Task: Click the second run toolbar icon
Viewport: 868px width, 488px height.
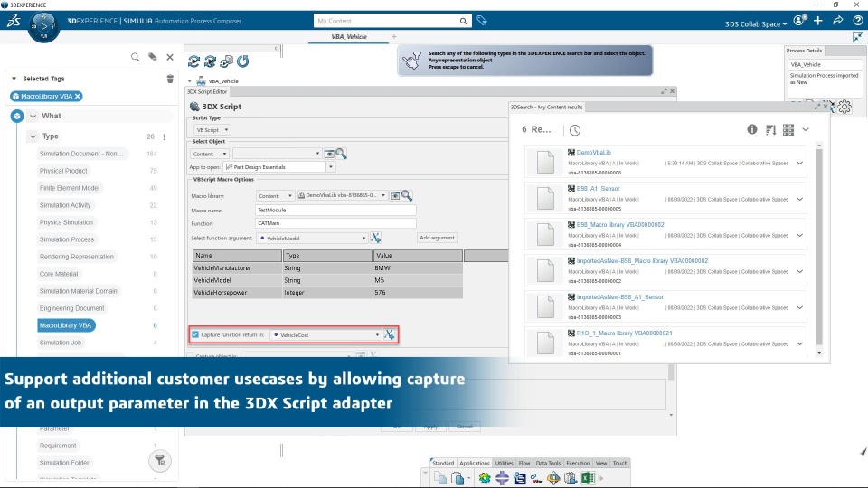Action: (211, 61)
